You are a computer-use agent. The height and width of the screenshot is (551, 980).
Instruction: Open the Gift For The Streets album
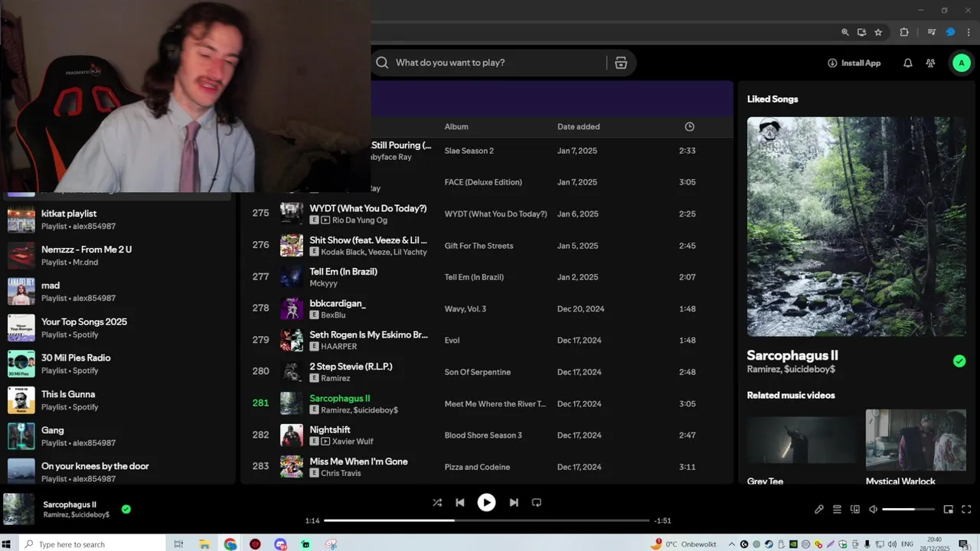[x=479, y=246]
